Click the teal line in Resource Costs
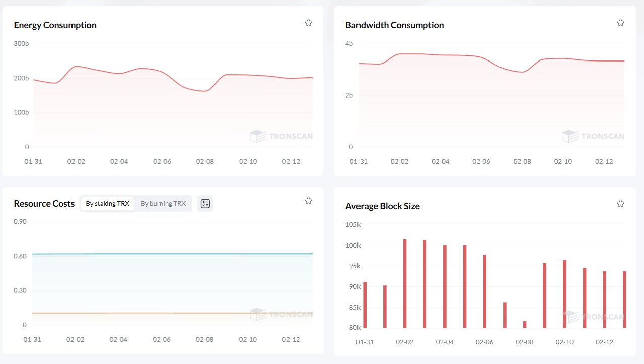This screenshot has width=644, height=364. pos(171,254)
